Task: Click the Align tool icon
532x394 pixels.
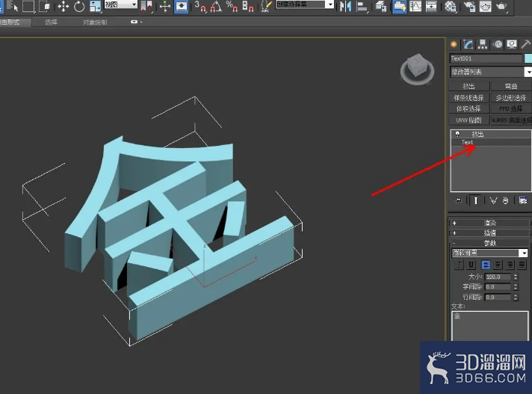Action: [362, 7]
